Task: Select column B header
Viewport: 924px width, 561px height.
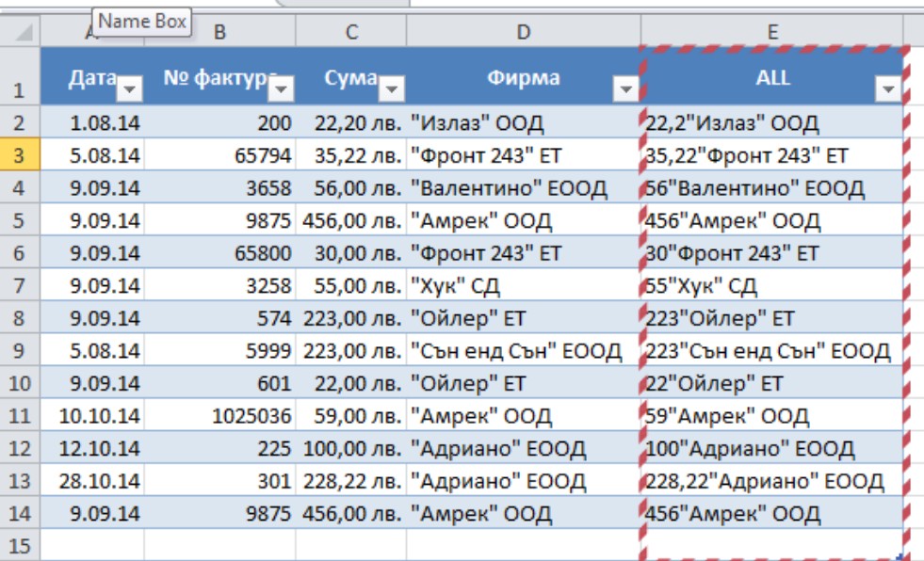Action: (x=219, y=32)
